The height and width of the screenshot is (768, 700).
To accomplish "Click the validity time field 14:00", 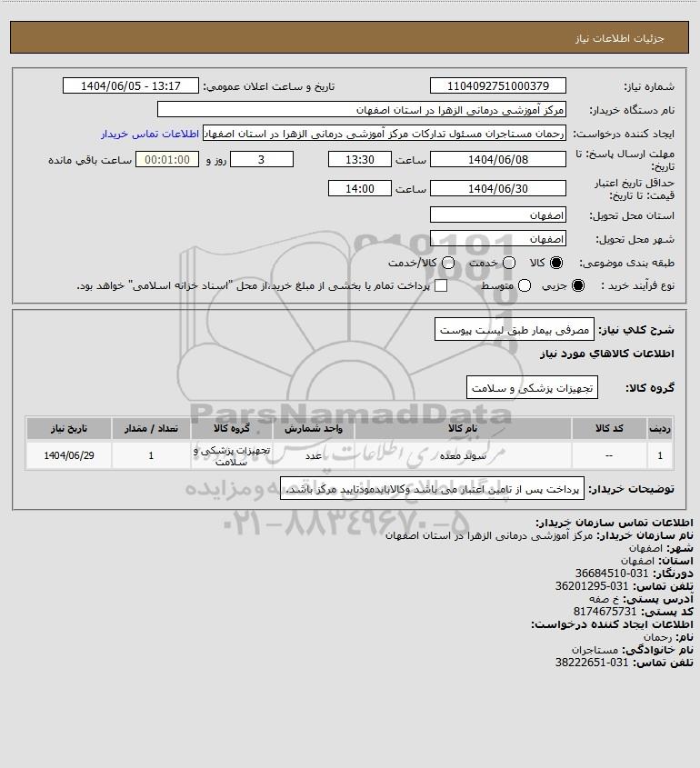I will [x=360, y=188].
